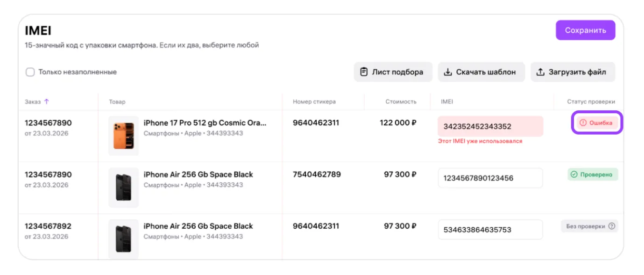Image resolution: width=644 pixels, height=275 pixels.
Task: Enable the Только незаполненные checkbox
Action: [x=30, y=72]
